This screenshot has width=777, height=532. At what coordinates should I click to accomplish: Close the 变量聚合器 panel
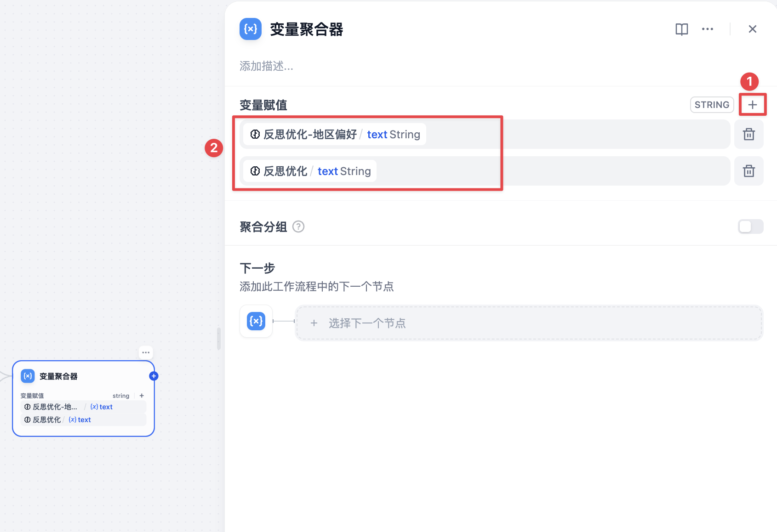tap(752, 29)
